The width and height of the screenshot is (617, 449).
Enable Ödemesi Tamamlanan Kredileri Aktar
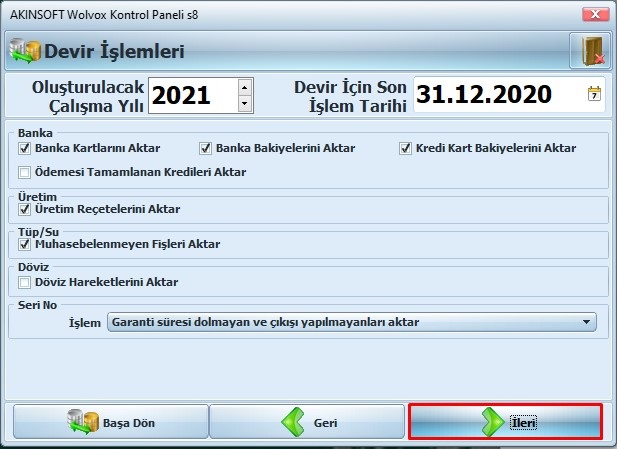24,172
